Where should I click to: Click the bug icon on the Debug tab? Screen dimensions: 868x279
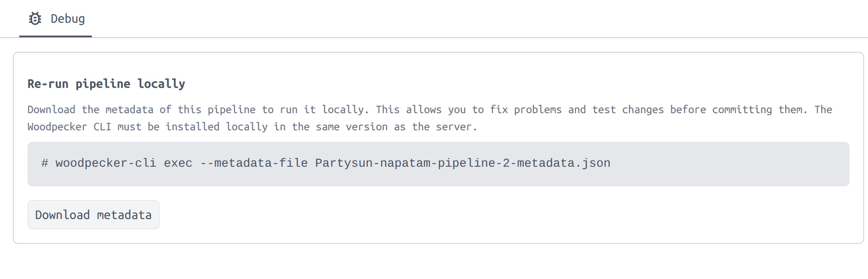coord(35,18)
